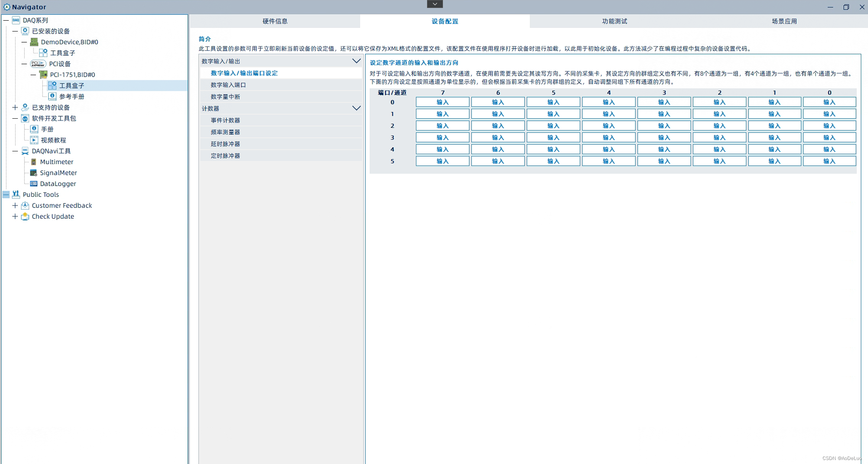The width and height of the screenshot is (868, 464).
Task: Select the 参考手册 tree item text
Action: tap(72, 96)
